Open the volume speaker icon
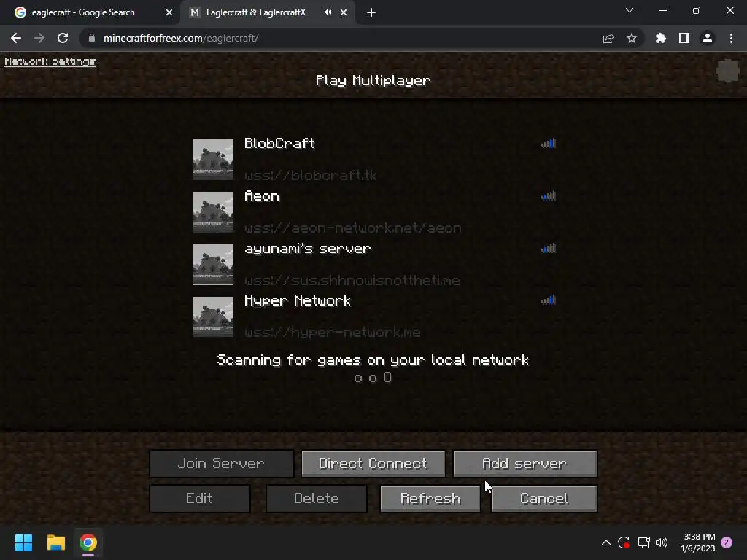This screenshot has height=560, width=747. click(662, 542)
